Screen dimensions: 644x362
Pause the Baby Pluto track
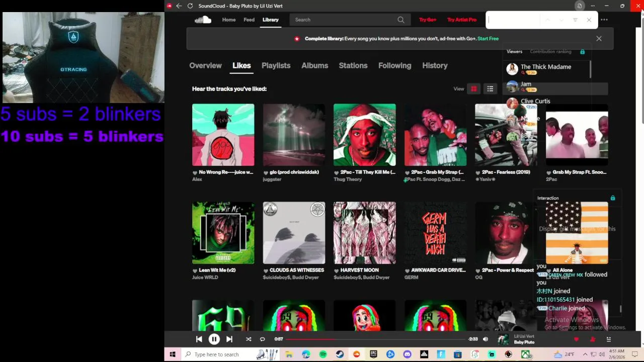[x=214, y=339]
